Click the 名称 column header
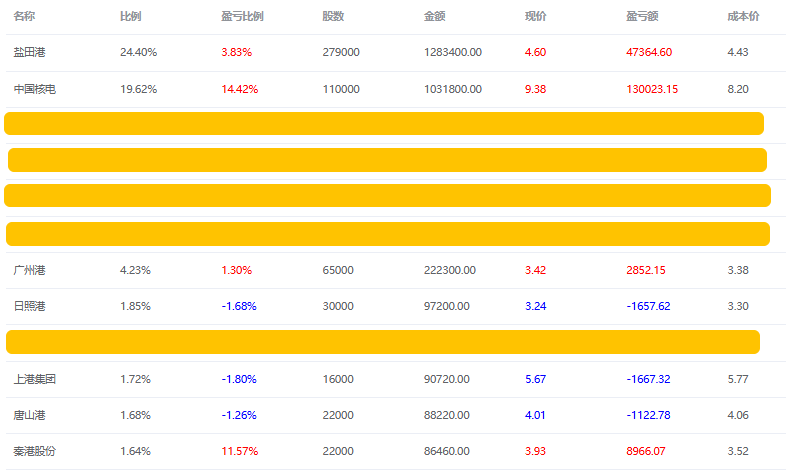The height and width of the screenshot is (470, 786). [24, 16]
